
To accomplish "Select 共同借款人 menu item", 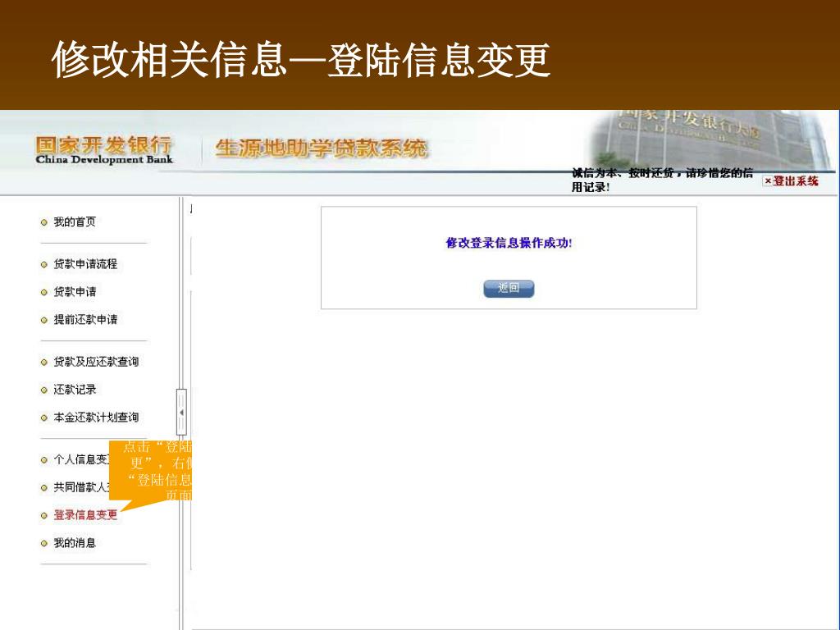I will click(81, 487).
